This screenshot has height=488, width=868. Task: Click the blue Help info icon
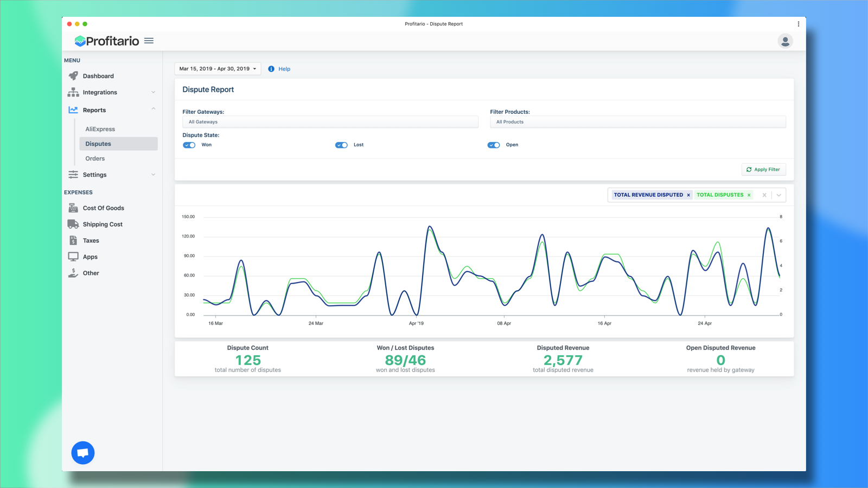coord(271,69)
